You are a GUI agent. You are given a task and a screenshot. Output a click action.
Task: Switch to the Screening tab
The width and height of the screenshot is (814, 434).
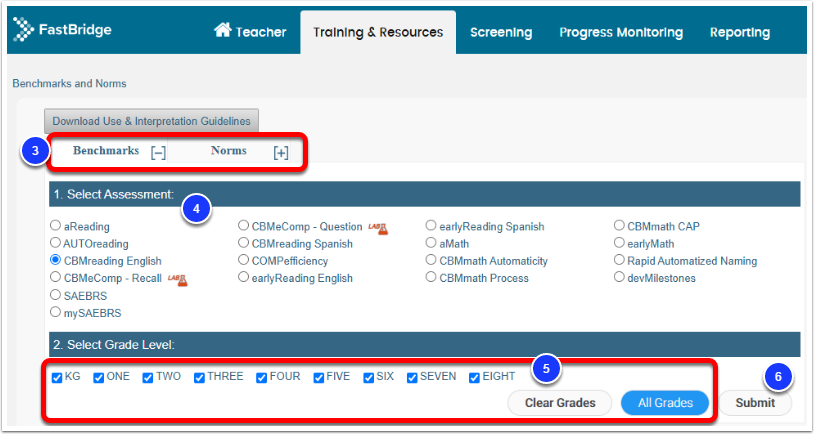pyautogui.click(x=501, y=32)
